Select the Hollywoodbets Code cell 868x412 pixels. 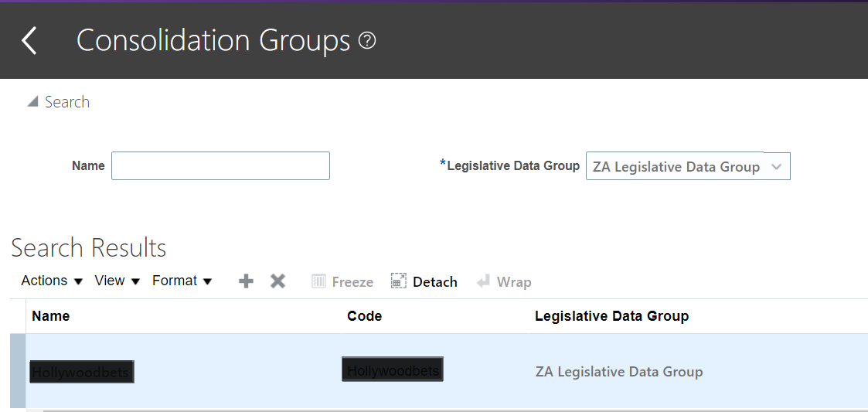coord(393,369)
